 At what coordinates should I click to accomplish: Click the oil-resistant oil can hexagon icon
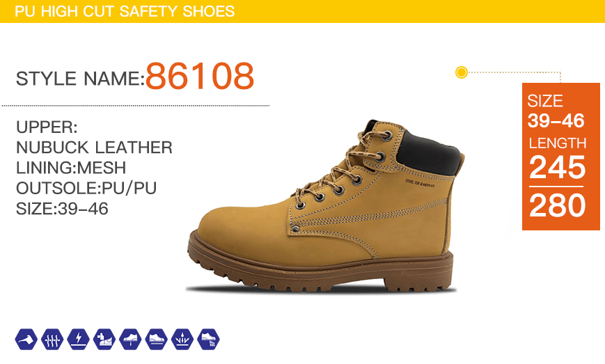pyautogui.click(x=26, y=340)
